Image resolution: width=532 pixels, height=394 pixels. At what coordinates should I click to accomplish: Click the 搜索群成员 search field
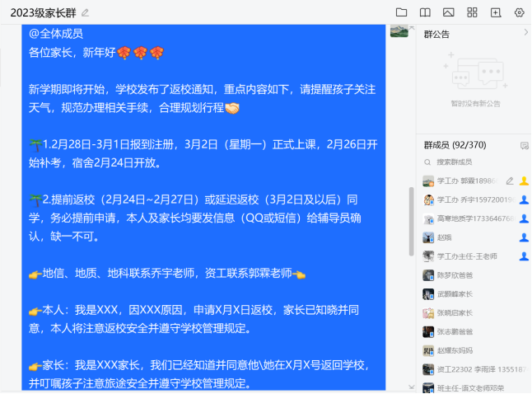pos(472,162)
